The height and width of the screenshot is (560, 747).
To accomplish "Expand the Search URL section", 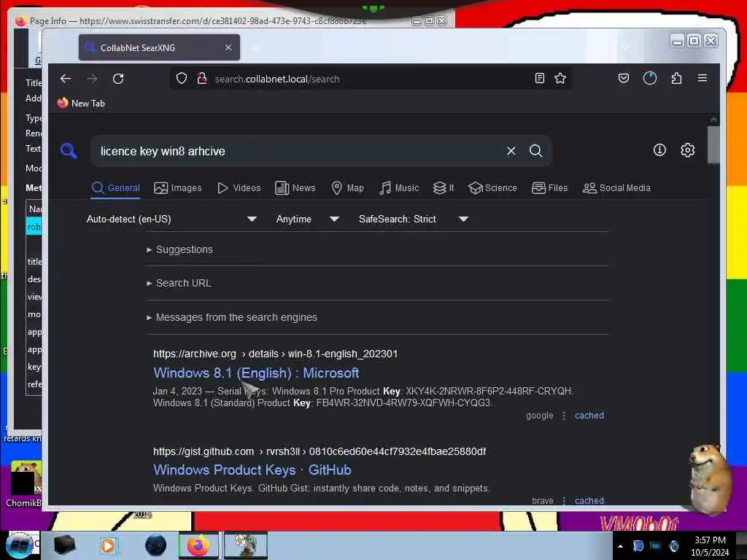I will [179, 284].
